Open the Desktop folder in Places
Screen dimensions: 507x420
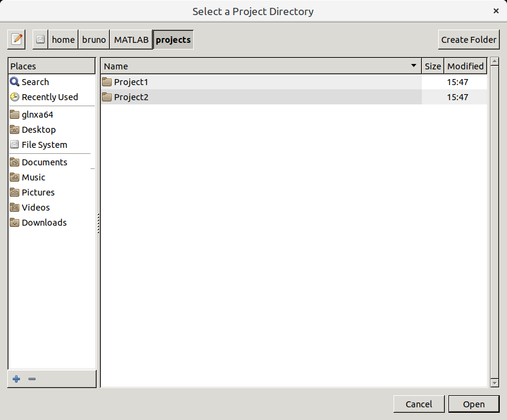coord(39,130)
